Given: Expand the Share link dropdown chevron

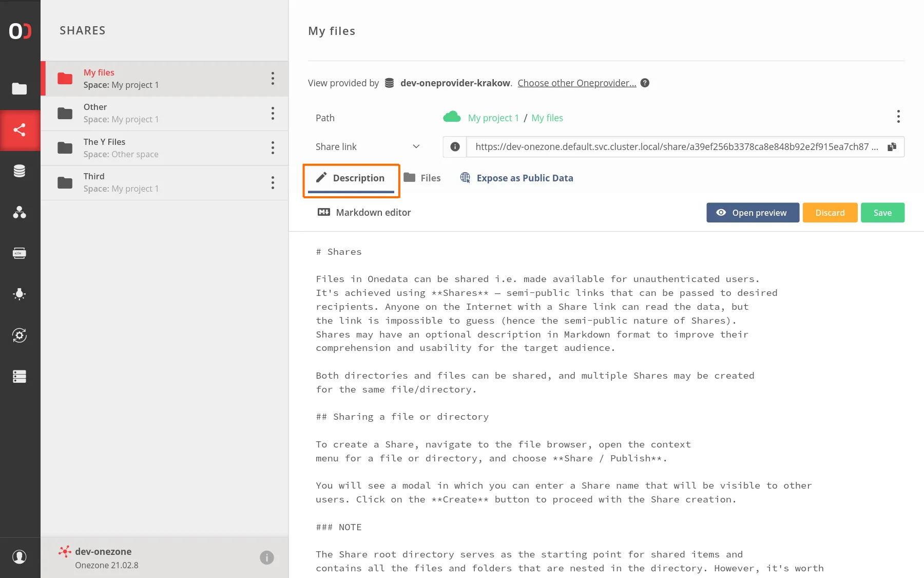Looking at the screenshot, I should [416, 146].
